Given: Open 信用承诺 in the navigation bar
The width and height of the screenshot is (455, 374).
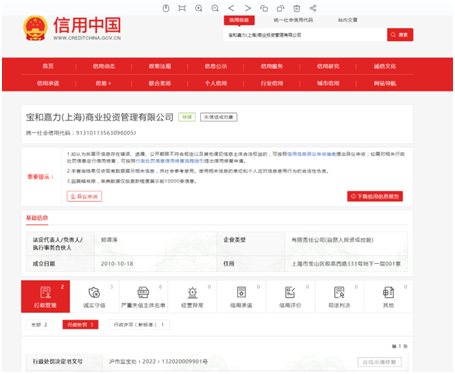Looking at the screenshot, I should pos(48,83).
